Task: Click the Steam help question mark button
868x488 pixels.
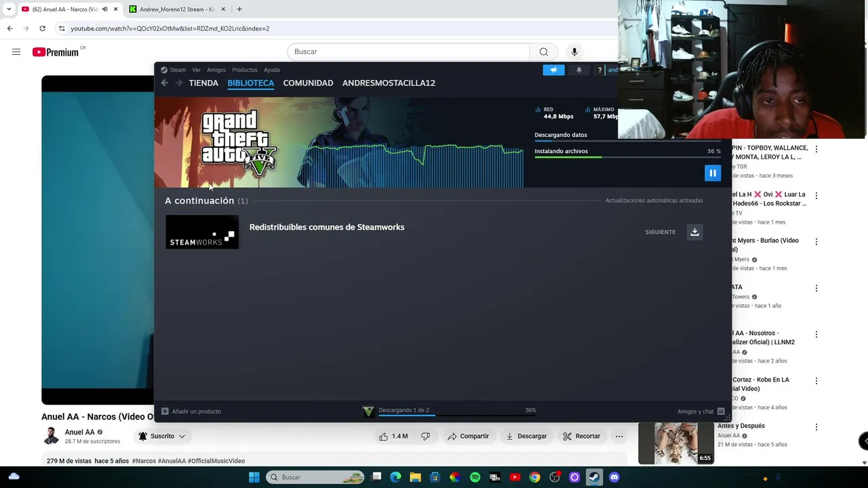Action: (599, 70)
